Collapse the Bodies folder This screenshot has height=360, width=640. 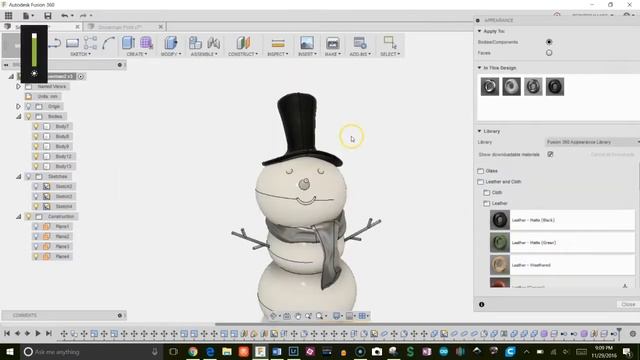click(x=18, y=116)
